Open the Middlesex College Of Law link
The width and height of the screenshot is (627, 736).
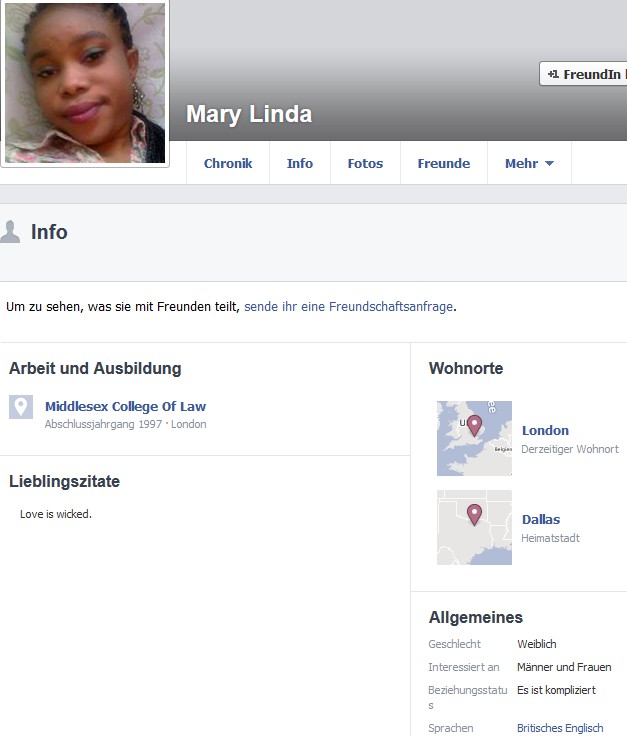(125, 406)
